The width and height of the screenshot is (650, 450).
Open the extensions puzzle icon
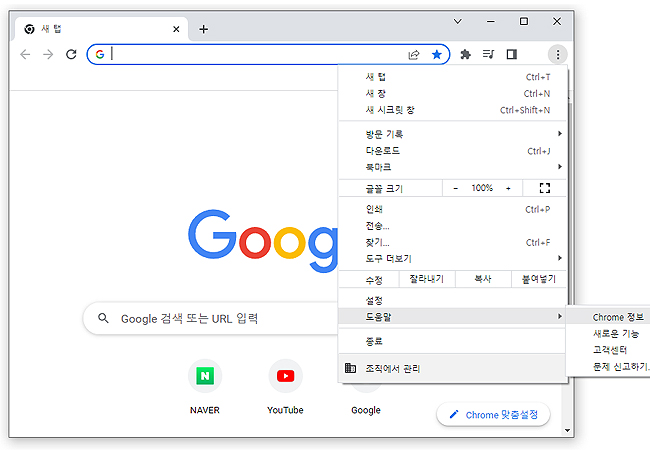(x=466, y=54)
